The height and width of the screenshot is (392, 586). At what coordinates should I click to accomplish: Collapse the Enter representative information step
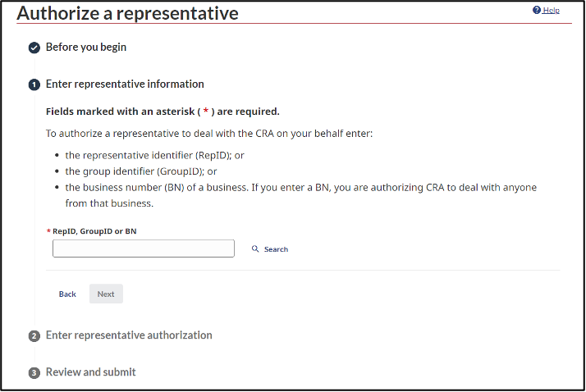125,84
